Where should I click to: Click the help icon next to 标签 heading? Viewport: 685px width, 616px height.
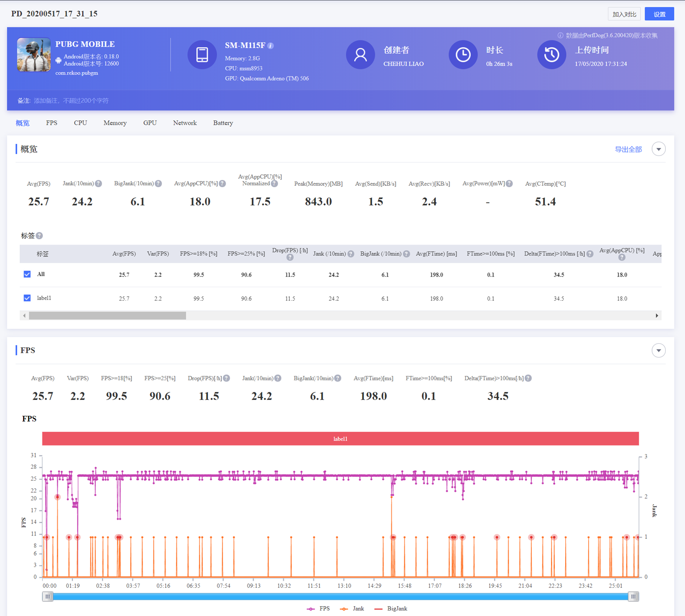coord(39,236)
